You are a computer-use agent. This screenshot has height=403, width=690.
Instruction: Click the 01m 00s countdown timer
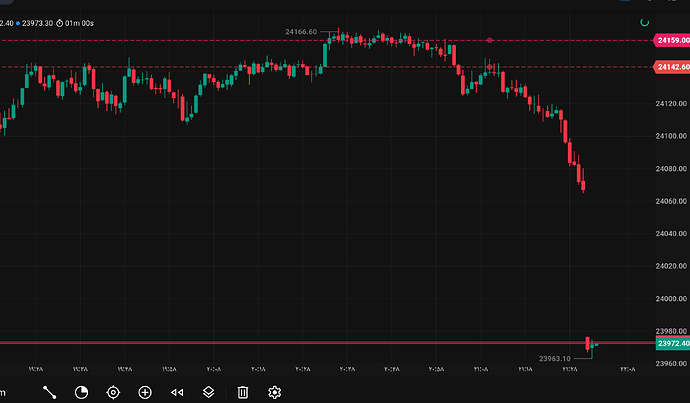click(x=75, y=23)
